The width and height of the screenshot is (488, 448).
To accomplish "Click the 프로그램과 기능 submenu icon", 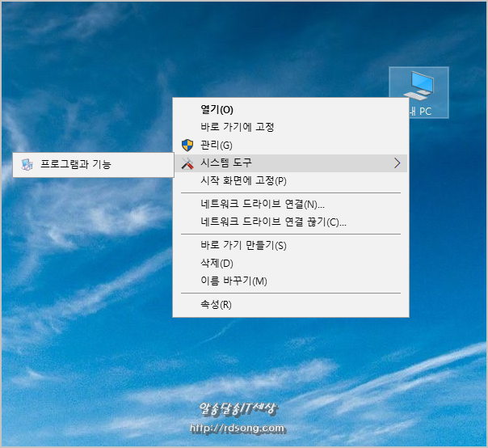I will pos(27,164).
